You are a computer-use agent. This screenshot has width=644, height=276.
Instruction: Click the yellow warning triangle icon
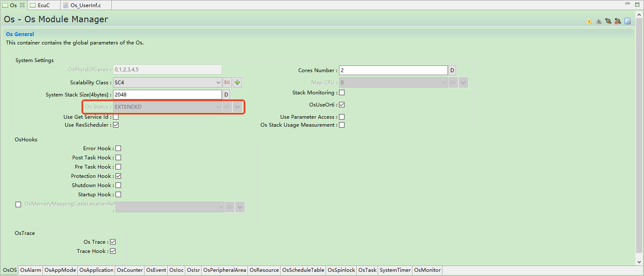click(x=589, y=21)
